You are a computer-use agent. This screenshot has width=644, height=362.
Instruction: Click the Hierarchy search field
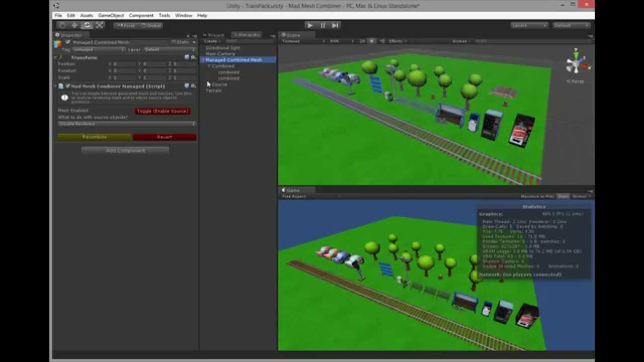point(249,41)
